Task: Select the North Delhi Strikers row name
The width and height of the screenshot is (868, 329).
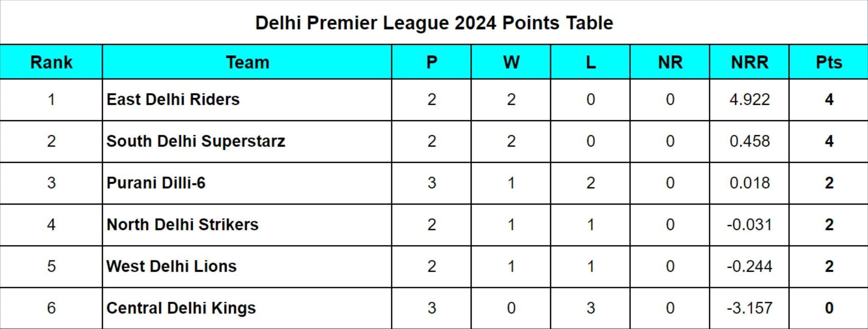Action: pyautogui.click(x=182, y=225)
